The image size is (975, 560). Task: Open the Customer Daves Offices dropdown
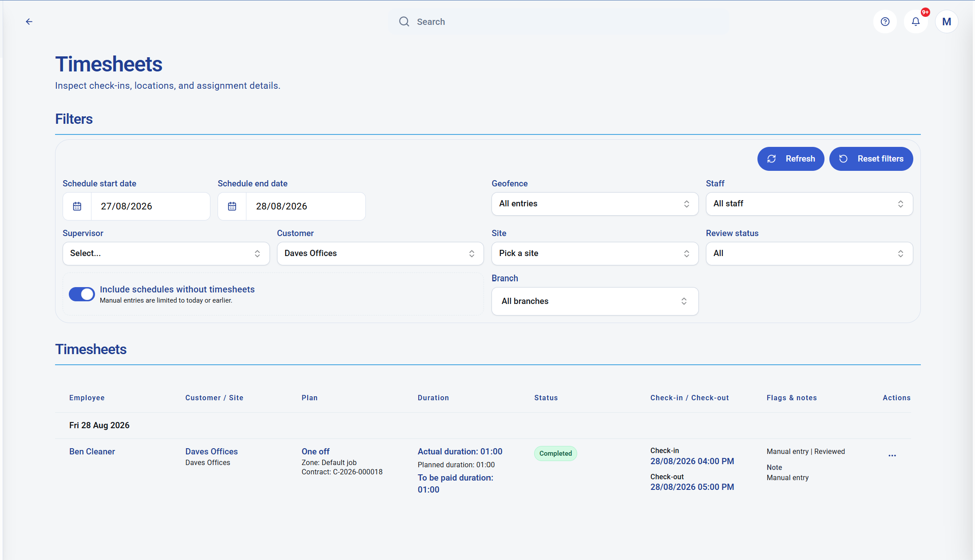click(x=380, y=253)
